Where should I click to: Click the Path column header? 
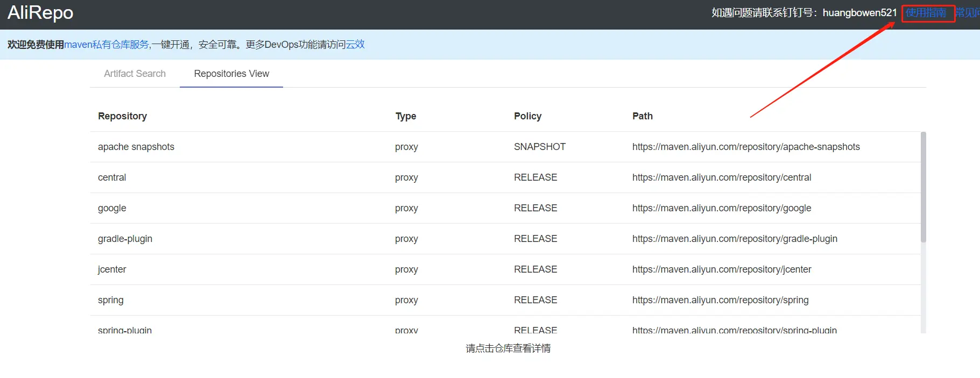pos(643,116)
